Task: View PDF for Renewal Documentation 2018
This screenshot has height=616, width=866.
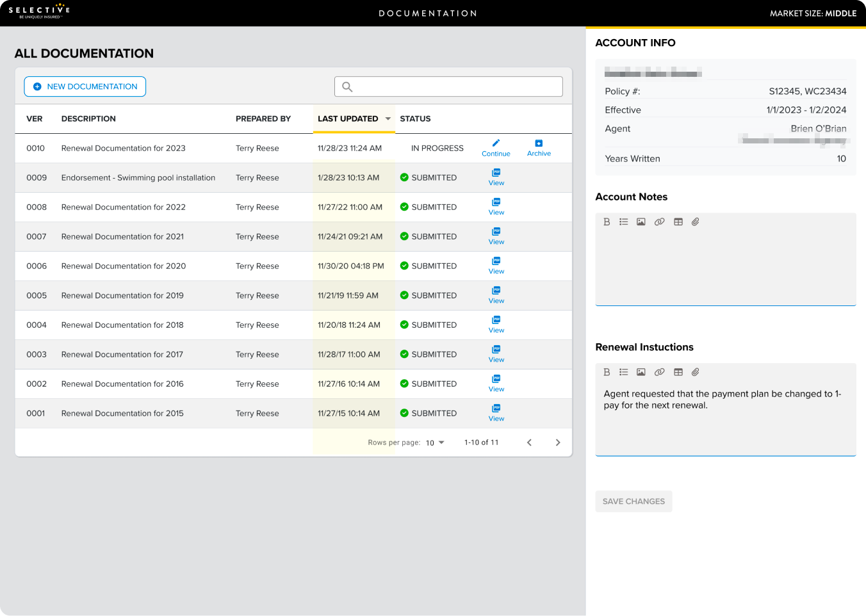Action: (496, 325)
